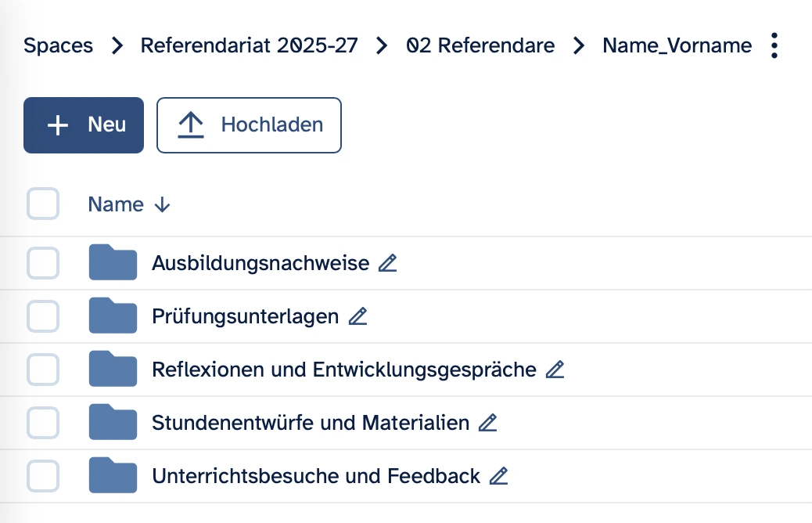Click pencil icon for Unterrichtsbesuche und Feedback

pos(498,476)
